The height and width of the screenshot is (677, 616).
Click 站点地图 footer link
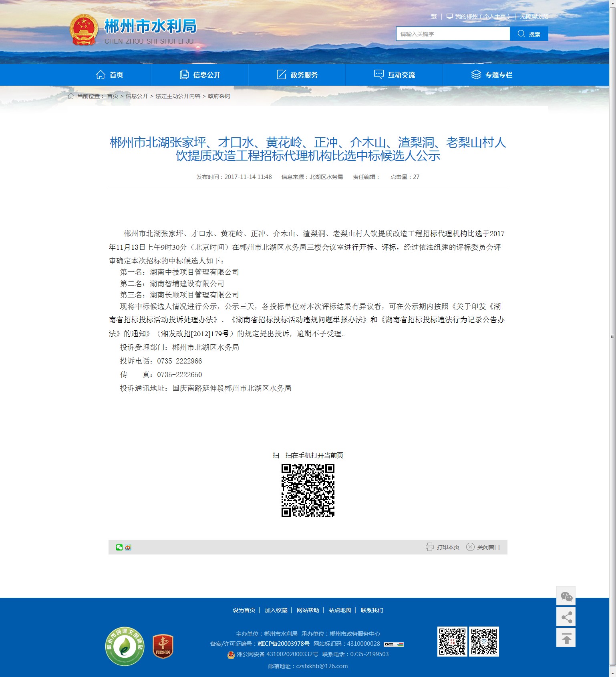(x=340, y=610)
